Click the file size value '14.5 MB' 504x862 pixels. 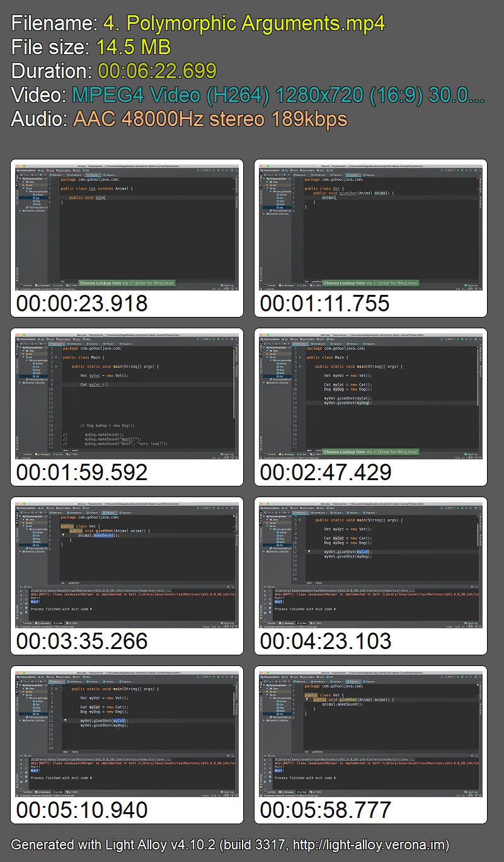pos(134,47)
